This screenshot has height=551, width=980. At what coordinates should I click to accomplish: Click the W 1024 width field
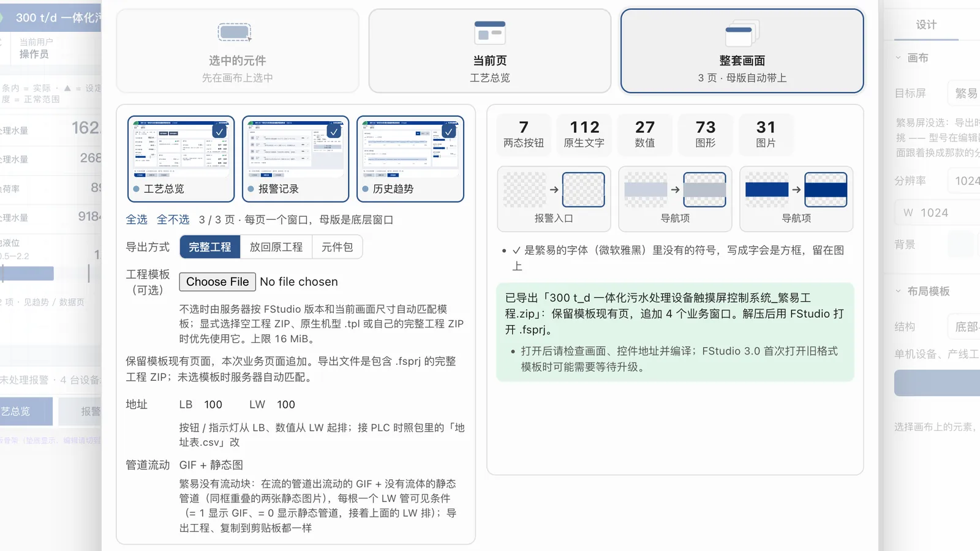coord(937,212)
